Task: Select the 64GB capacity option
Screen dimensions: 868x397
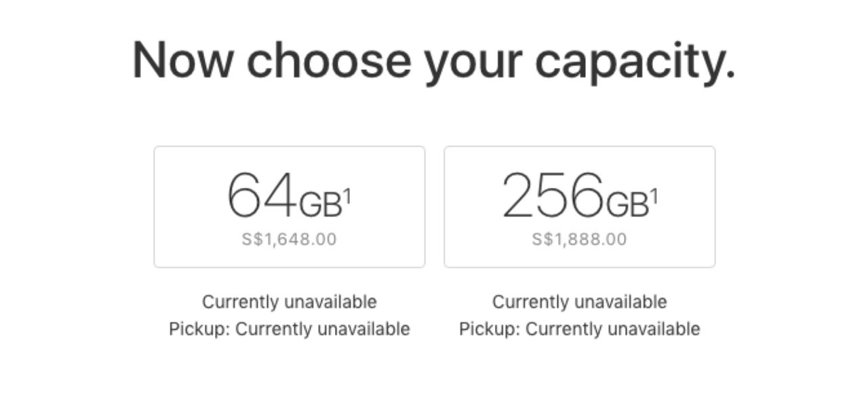Action: pyautogui.click(x=290, y=206)
